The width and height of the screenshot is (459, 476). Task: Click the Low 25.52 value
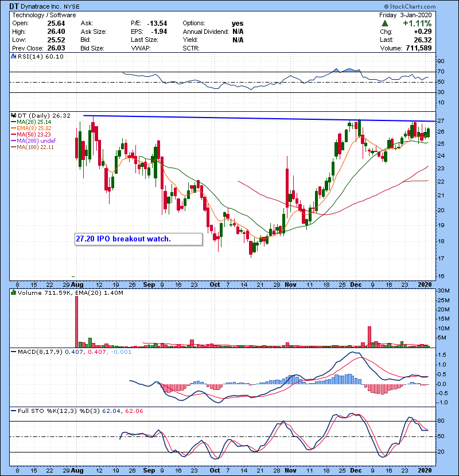(56, 40)
